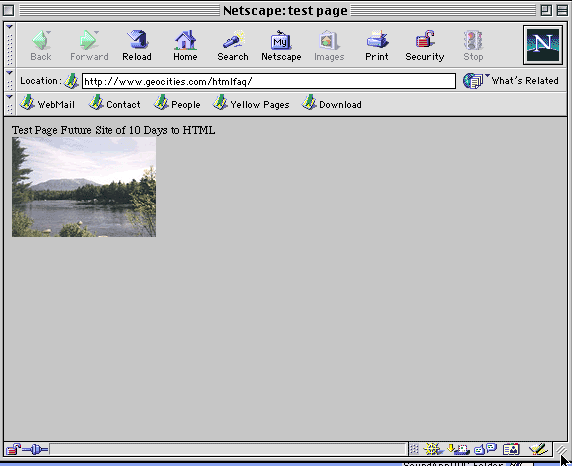Open Newsgroups discussions component icon
572x466 pixels.
click(486, 449)
